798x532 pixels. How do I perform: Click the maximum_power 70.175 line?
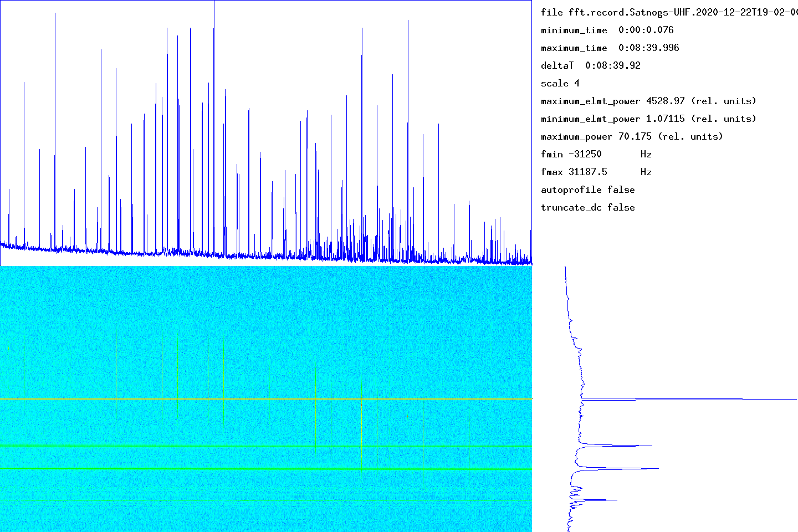[x=632, y=136]
